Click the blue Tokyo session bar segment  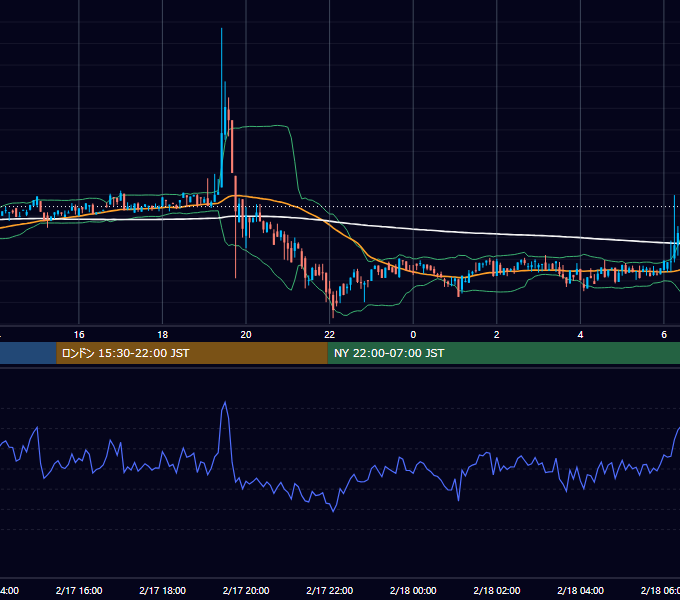point(28,353)
